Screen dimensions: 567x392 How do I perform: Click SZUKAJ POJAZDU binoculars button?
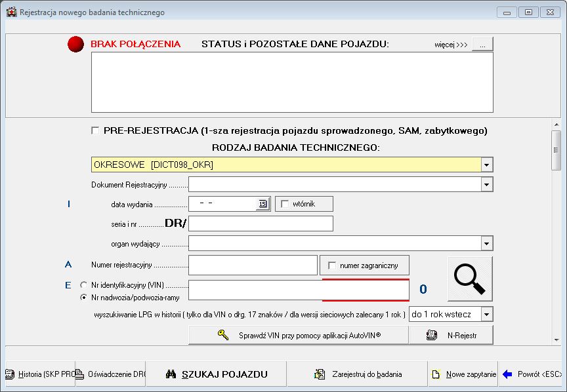216,374
